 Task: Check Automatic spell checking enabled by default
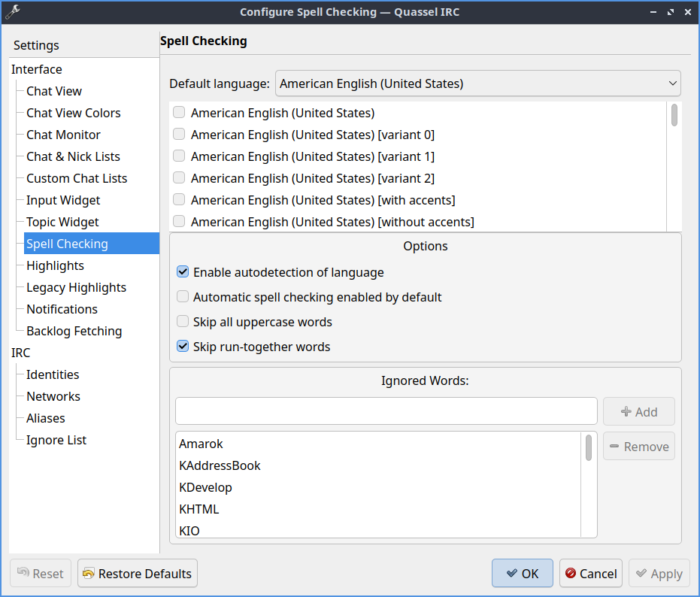click(x=183, y=297)
